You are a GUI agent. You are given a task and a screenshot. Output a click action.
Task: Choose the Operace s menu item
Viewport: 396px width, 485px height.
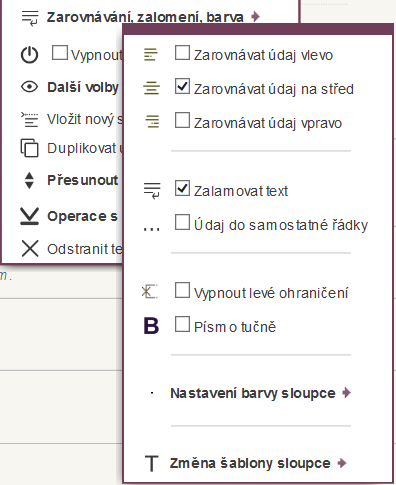tap(82, 216)
